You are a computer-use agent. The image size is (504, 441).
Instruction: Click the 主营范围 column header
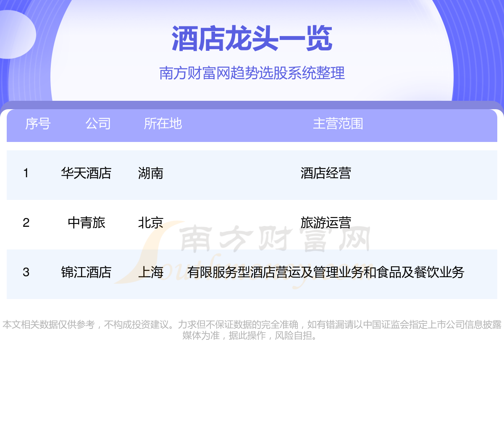(338, 123)
